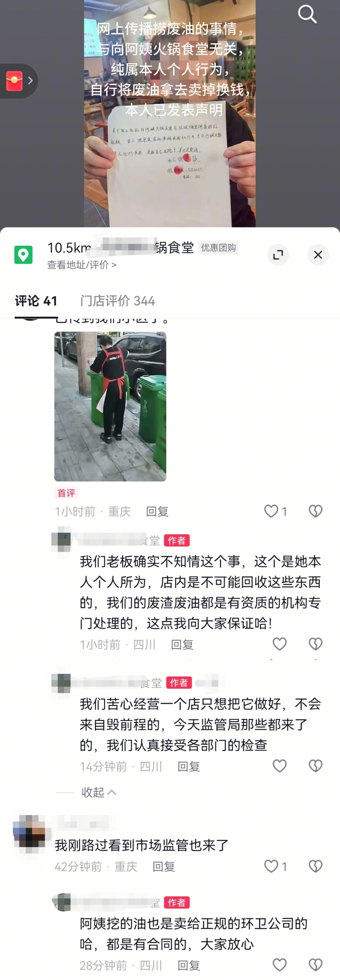Close the comments panel
This screenshot has width=340, height=980.
coord(318,255)
